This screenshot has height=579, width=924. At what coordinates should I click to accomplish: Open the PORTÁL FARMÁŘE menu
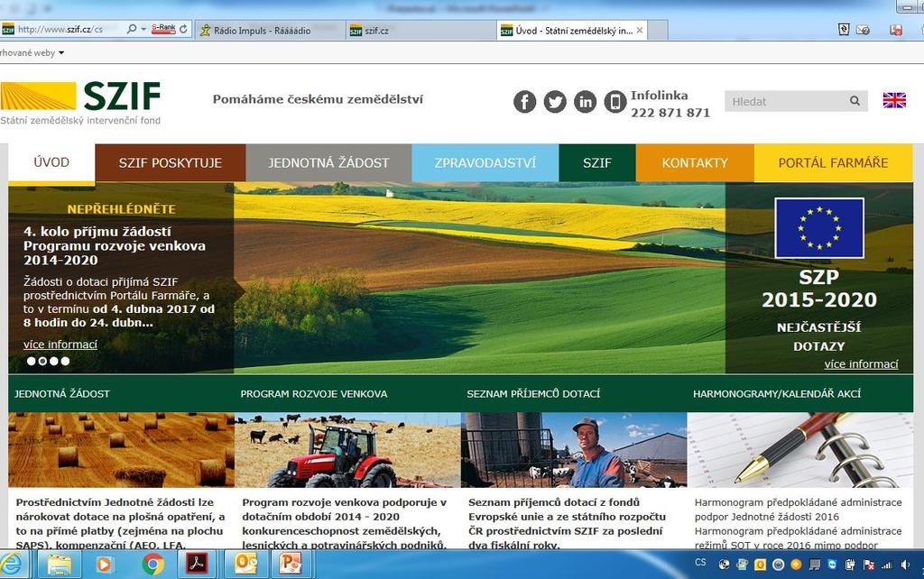pos(833,162)
